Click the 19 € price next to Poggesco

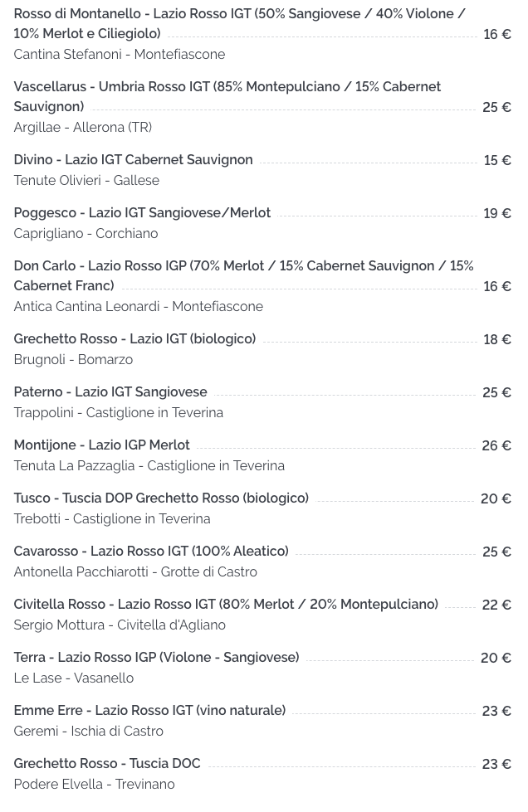497,213
